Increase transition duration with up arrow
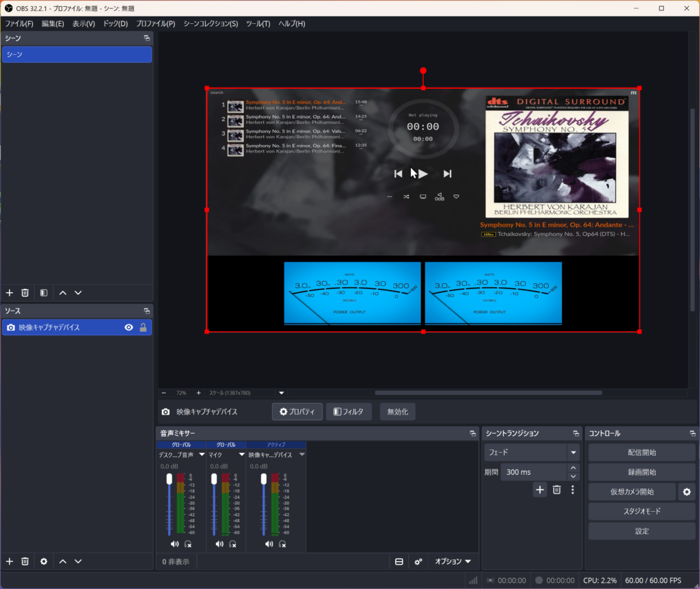Screen dimensions: 700x589 (574, 467)
